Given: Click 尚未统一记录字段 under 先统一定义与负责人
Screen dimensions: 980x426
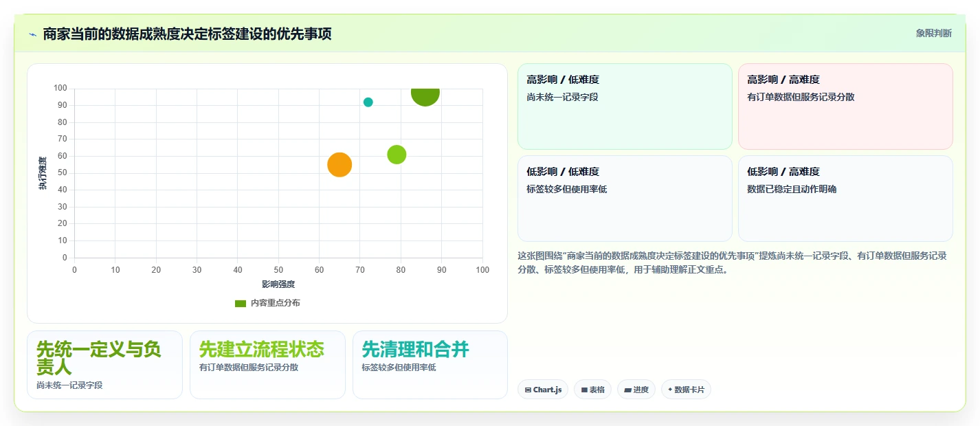Looking at the screenshot, I should click(69, 385).
